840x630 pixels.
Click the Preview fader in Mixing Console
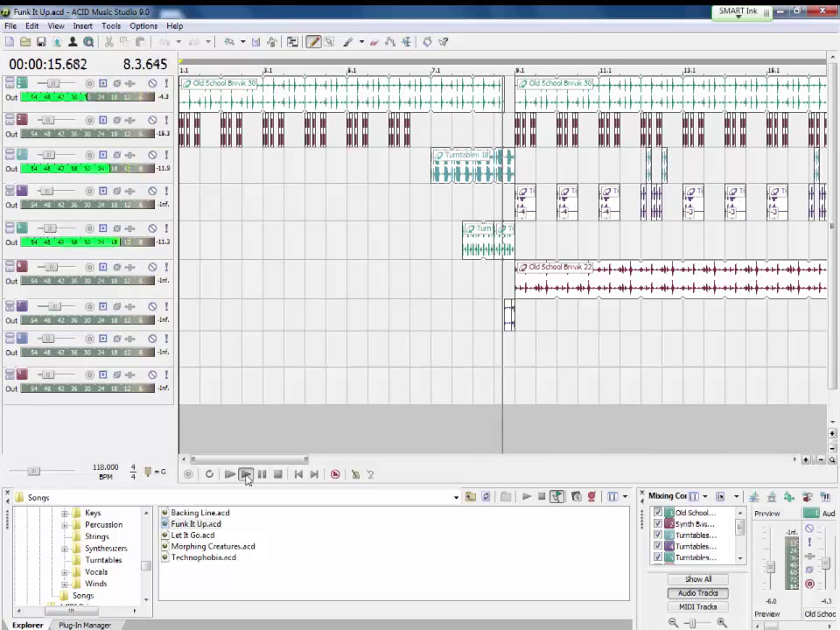tap(770, 567)
